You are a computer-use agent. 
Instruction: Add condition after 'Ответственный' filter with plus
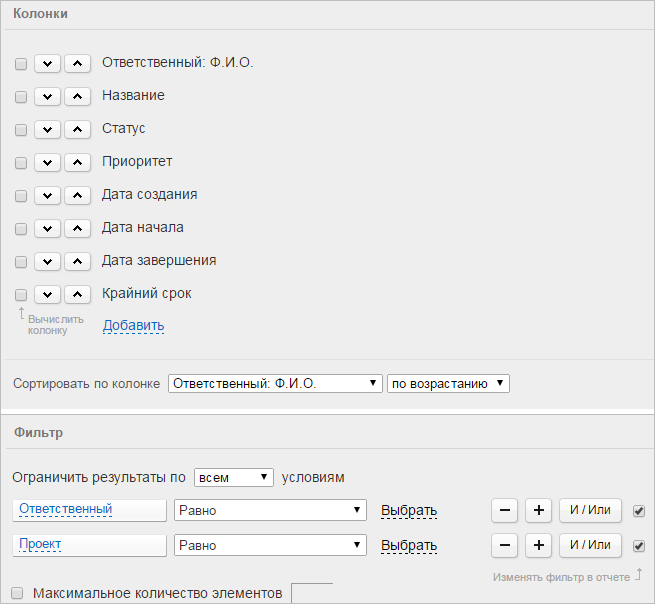pos(539,510)
